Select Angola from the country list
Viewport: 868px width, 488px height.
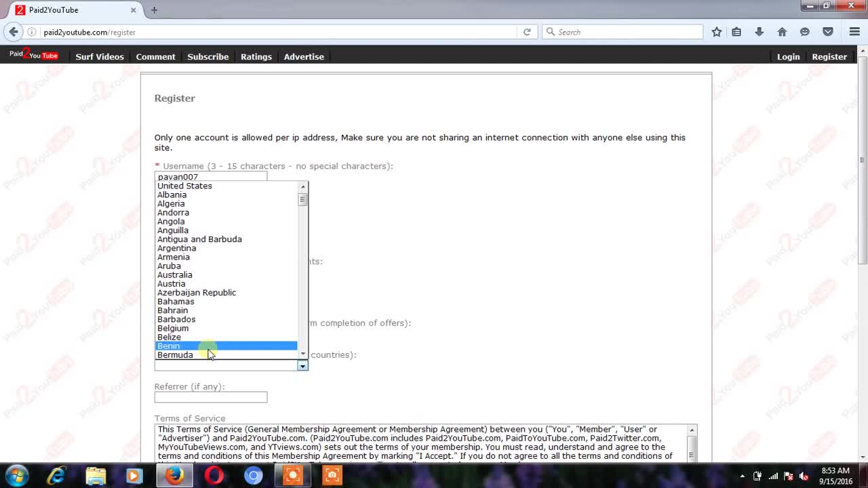pyautogui.click(x=226, y=221)
